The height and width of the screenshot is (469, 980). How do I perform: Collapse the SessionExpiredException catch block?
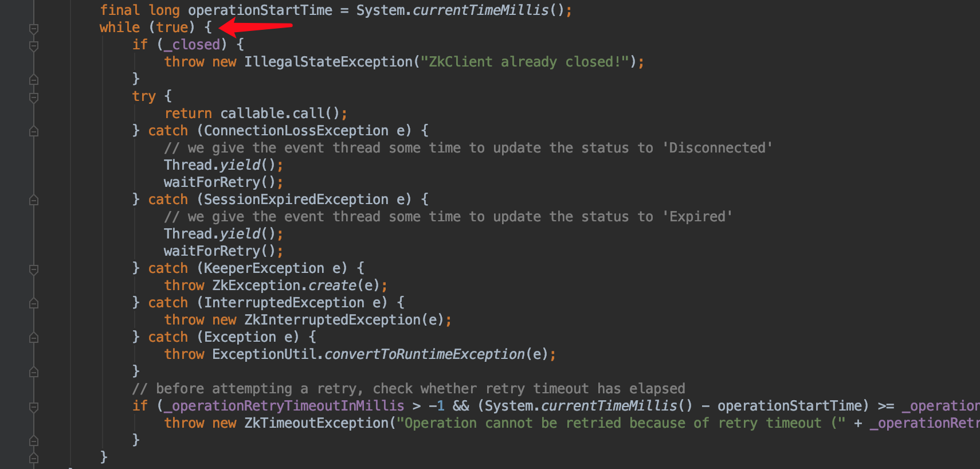pyautogui.click(x=34, y=200)
